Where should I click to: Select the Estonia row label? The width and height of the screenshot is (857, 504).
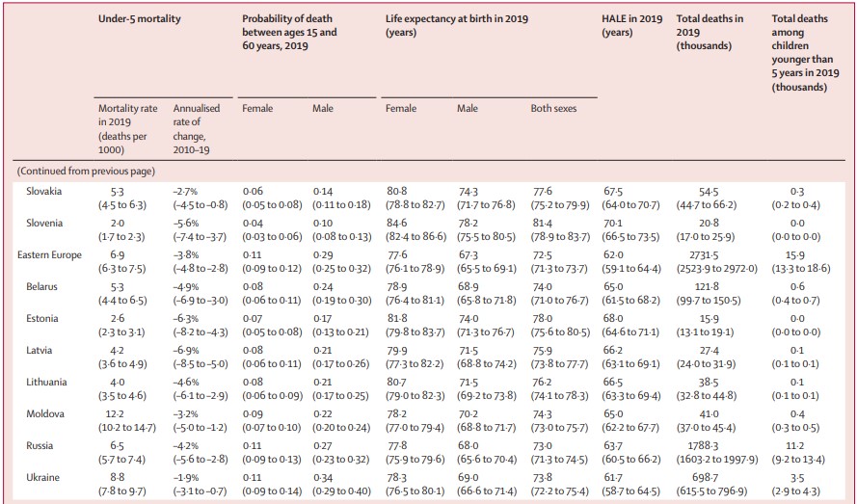42,318
